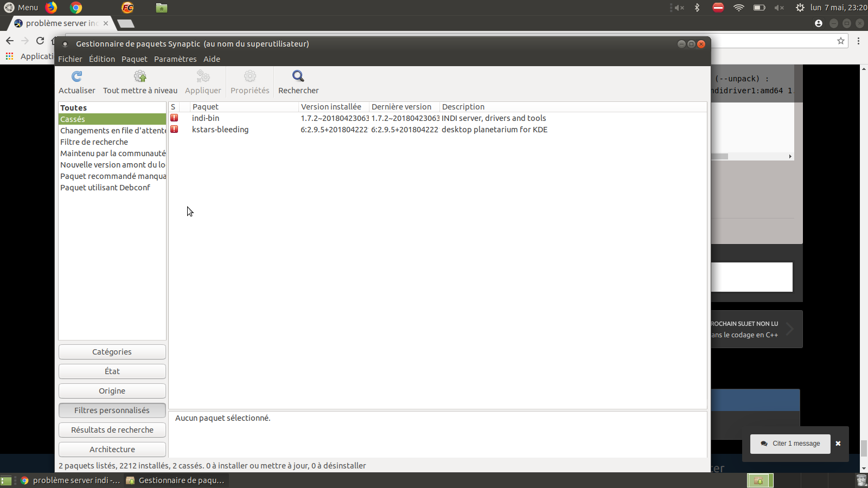The image size is (868, 488).
Task: Sort by Dernière version column header
Action: (x=404, y=107)
